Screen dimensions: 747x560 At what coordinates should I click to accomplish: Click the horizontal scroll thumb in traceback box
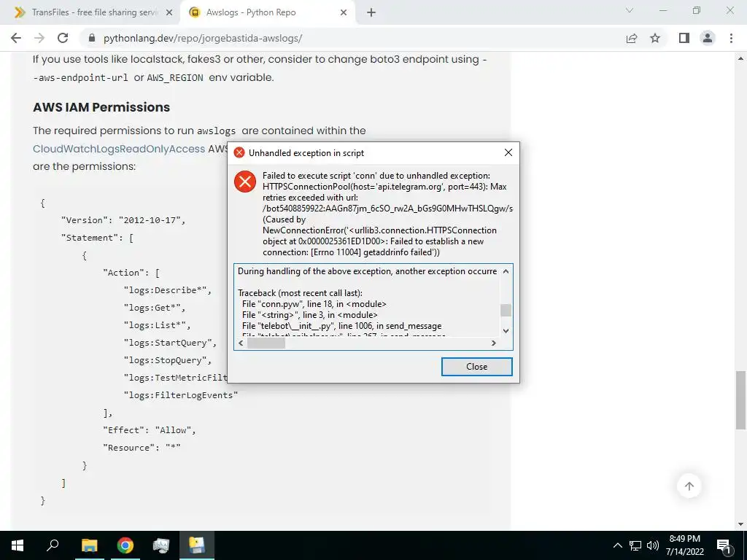point(266,343)
